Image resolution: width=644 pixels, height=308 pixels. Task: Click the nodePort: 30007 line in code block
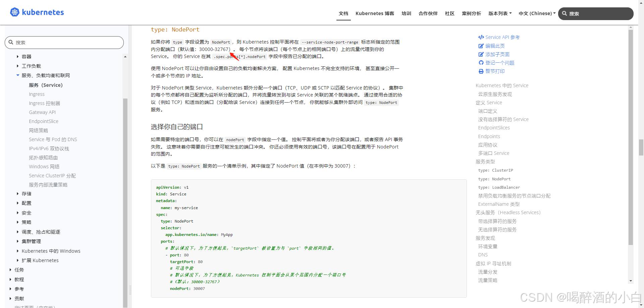tap(187, 289)
